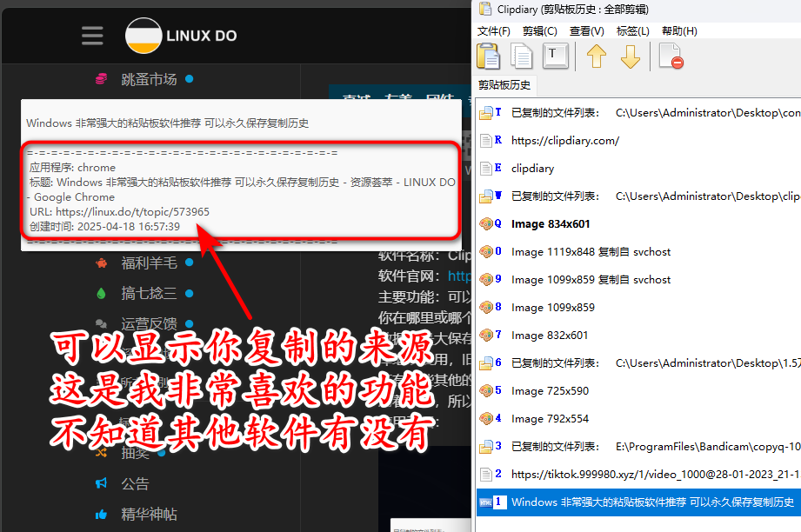
Task: Select the Image 832x601 clip entry
Action: click(x=638, y=336)
